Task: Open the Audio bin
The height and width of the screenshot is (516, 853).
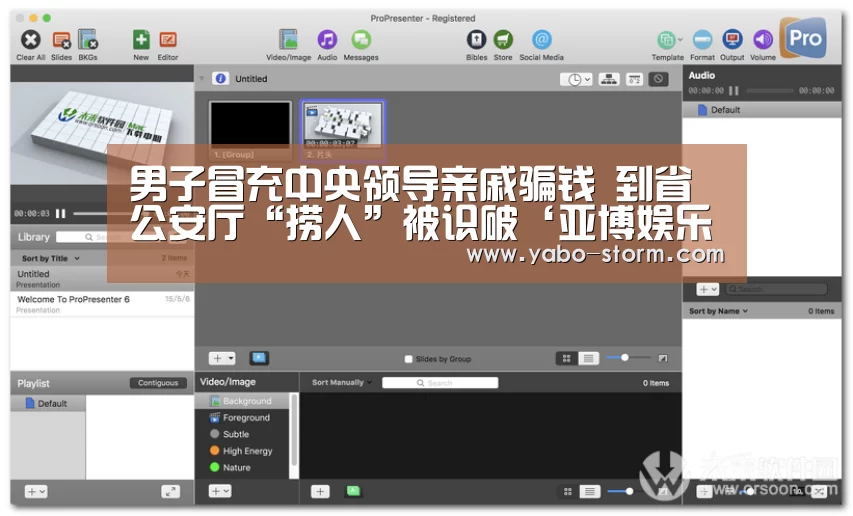Action: (x=327, y=40)
